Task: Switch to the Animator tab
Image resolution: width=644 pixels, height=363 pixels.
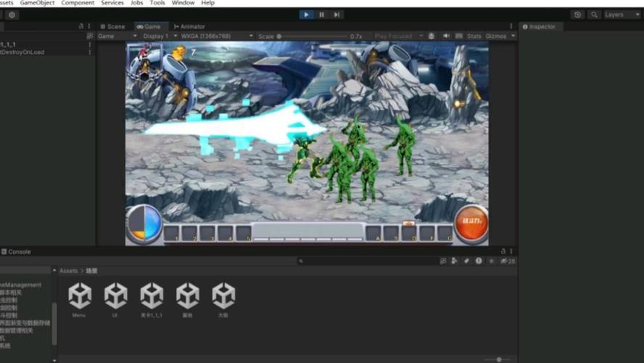Action: (x=189, y=27)
